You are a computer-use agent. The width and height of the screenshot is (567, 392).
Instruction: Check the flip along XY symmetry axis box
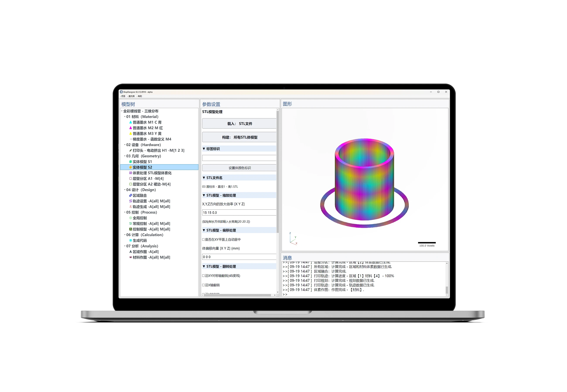203,276
